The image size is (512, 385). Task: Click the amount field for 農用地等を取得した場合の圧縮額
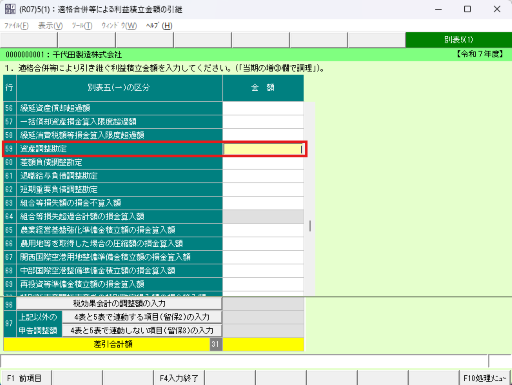point(263,244)
